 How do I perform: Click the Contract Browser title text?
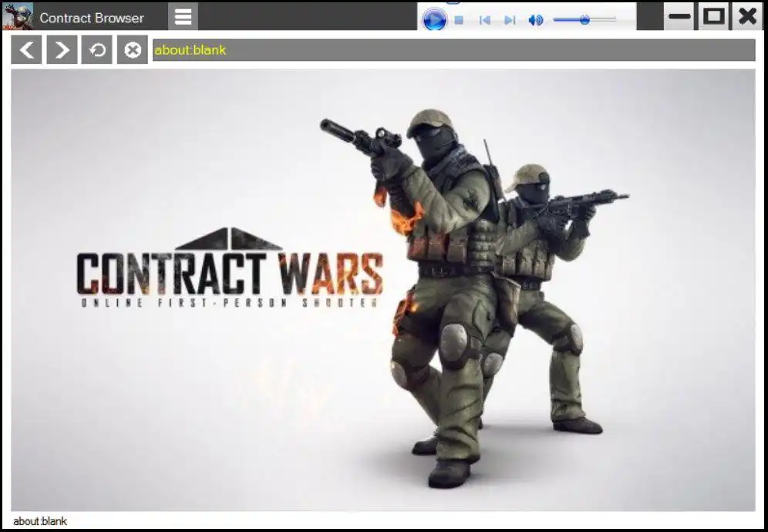[92, 19]
